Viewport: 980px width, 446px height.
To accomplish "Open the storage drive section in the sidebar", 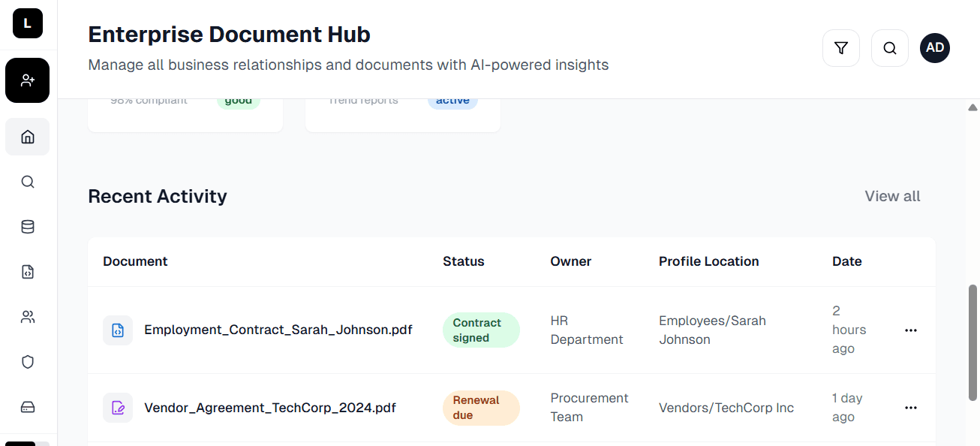I will (x=27, y=406).
